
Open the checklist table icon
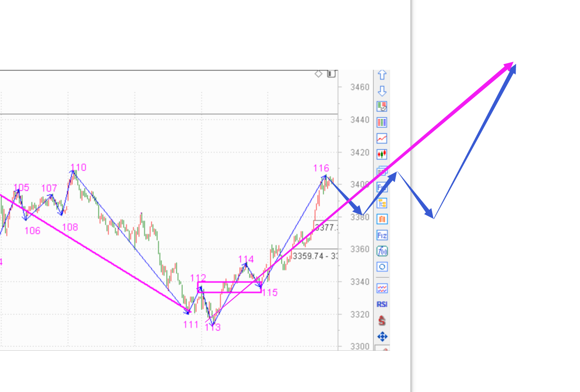pyautogui.click(x=382, y=106)
